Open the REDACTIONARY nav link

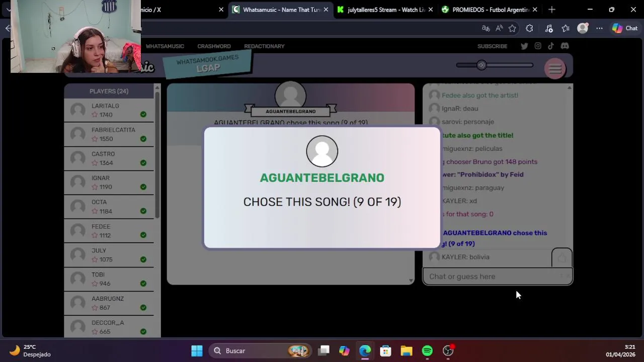pos(264,46)
